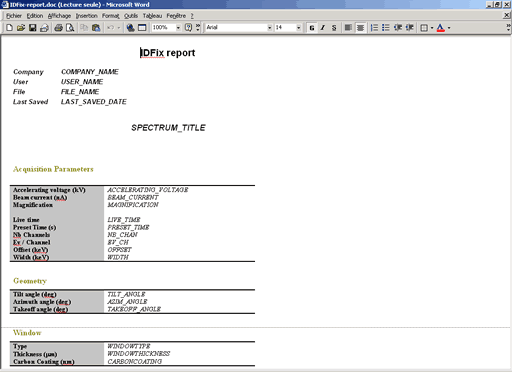Open the font size dropdown

298,28
